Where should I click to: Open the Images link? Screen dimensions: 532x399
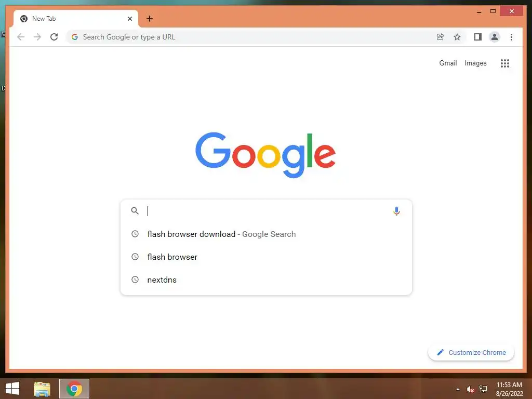point(475,63)
